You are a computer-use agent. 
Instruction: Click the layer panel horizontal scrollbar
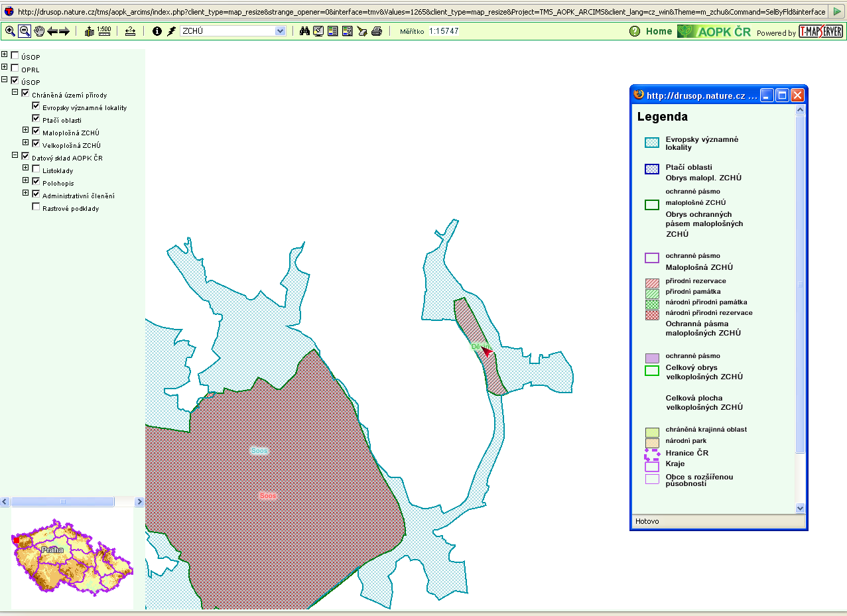tap(72, 502)
